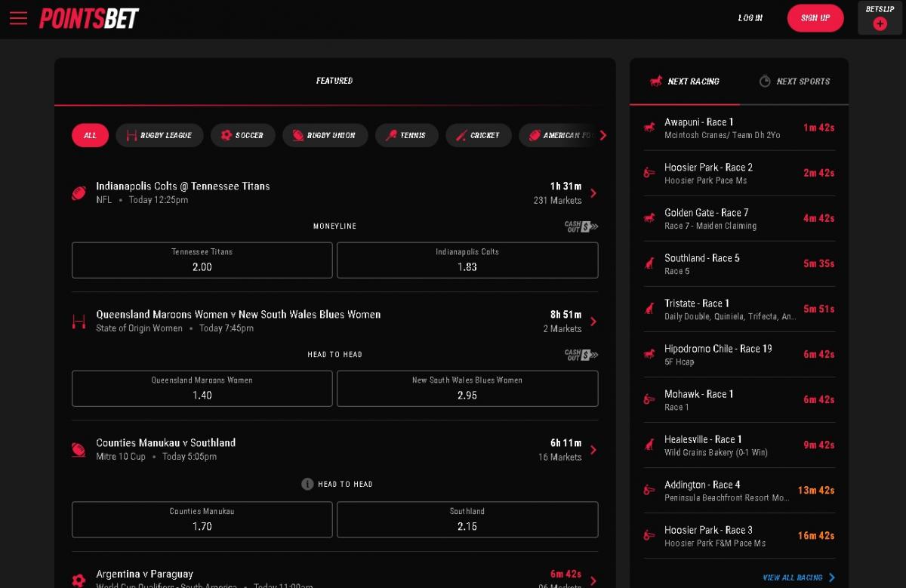The image size is (906, 588).
Task: Click View All Racing arrow
Action: pos(832,577)
